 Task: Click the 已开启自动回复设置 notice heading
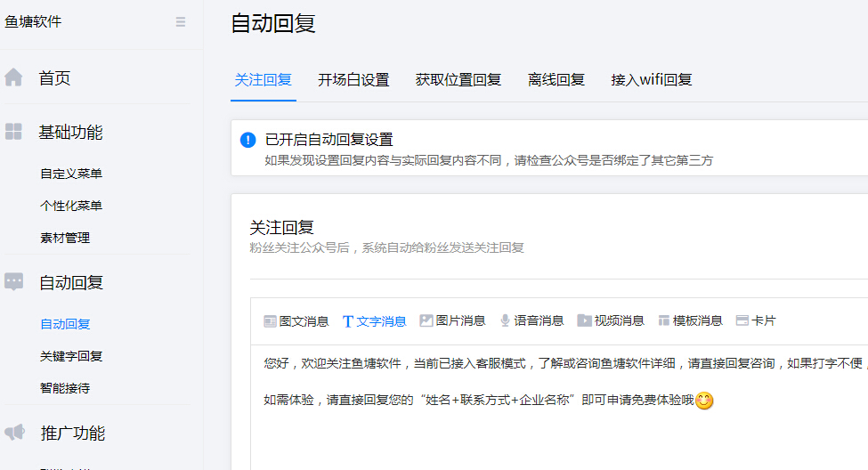329,140
